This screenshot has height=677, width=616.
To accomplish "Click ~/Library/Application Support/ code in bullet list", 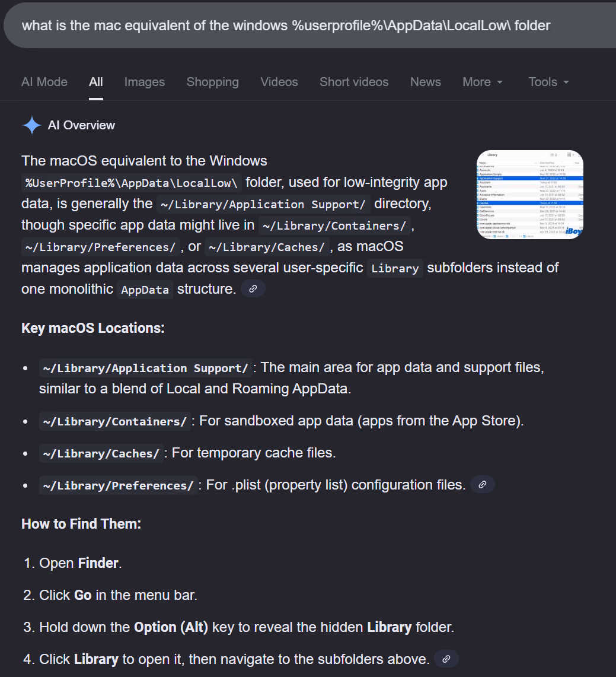I will click(x=146, y=368).
